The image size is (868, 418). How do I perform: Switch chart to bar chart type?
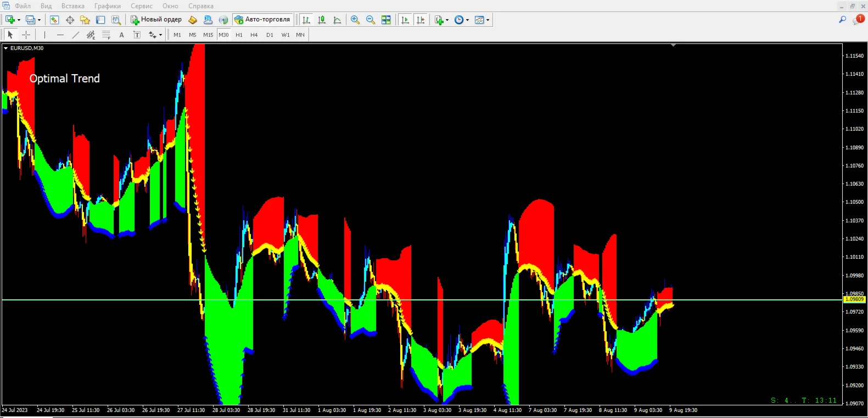pyautogui.click(x=306, y=20)
